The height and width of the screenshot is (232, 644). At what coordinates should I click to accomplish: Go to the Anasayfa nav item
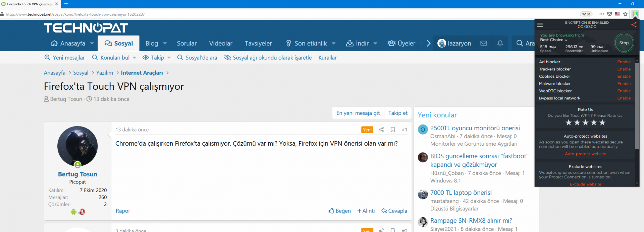point(68,43)
